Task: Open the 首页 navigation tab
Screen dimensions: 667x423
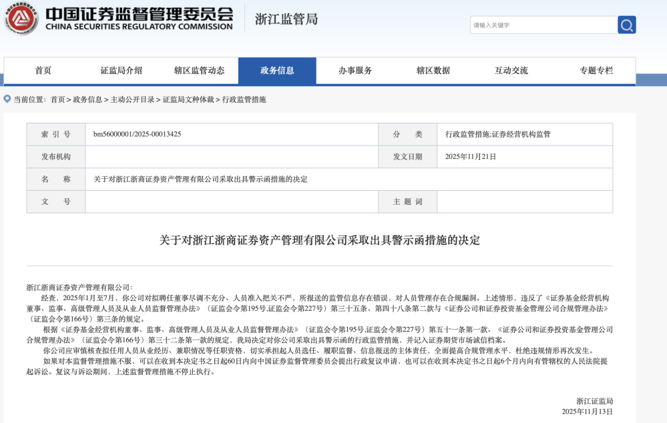Action: (43, 71)
